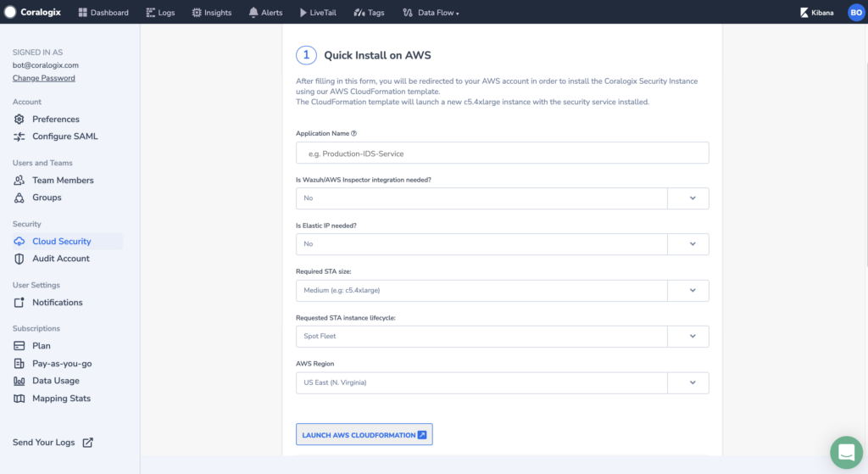Viewport: 868px width, 474px height.
Task: Open the Required STA size dropdown
Action: tap(502, 290)
